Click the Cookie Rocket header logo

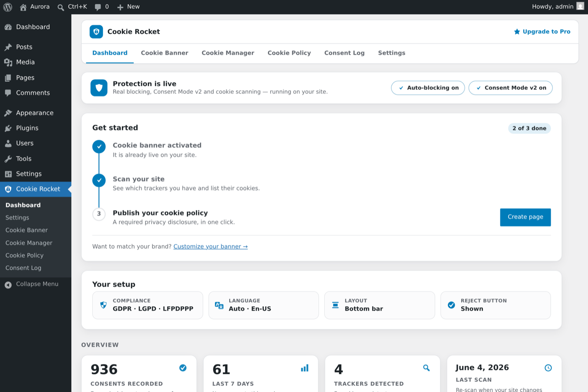click(96, 32)
